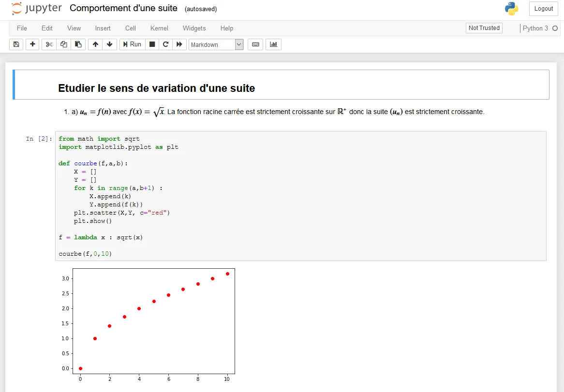Copy selected cells using toolbar icon

[63, 44]
